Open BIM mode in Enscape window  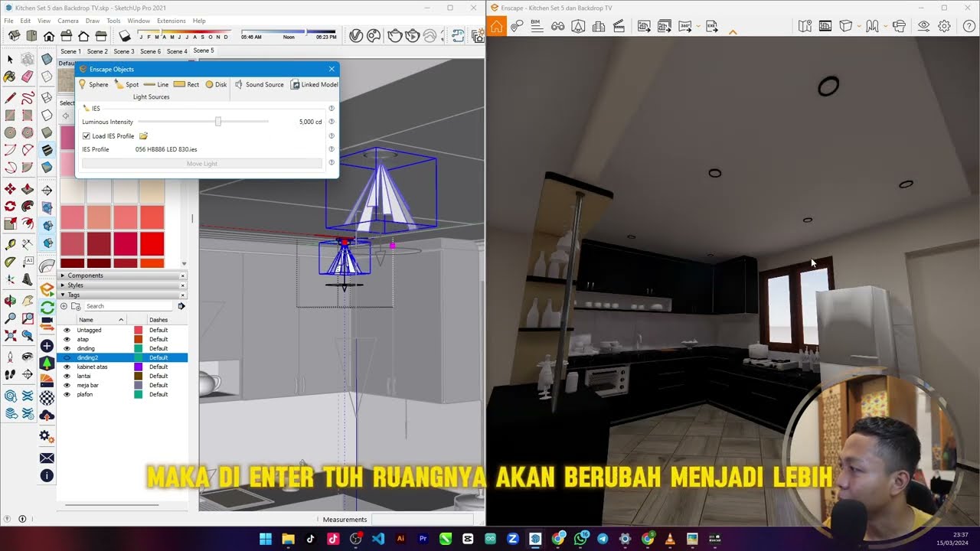pyautogui.click(x=537, y=26)
